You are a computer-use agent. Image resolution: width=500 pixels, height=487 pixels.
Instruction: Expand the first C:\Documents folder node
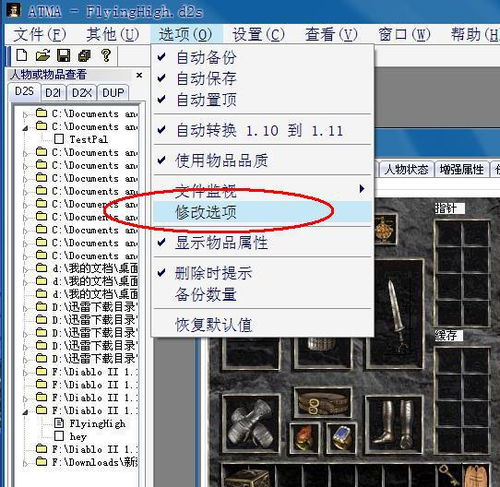point(25,115)
